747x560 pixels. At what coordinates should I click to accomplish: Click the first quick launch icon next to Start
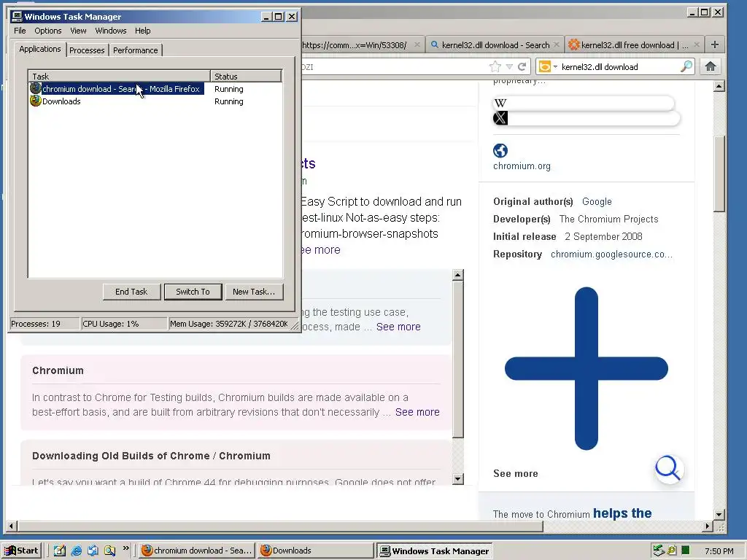pos(59,551)
